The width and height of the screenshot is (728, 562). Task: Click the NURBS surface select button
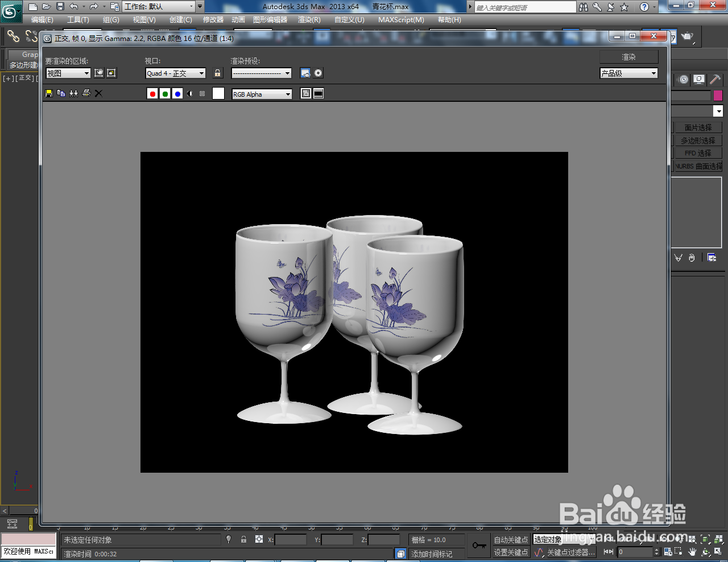[698, 167]
